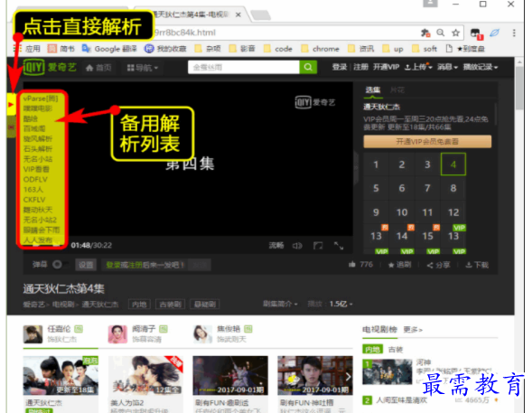Open the Google 翻译 bookmark
Image resolution: width=532 pixels, height=413 pixels.
click(x=109, y=49)
